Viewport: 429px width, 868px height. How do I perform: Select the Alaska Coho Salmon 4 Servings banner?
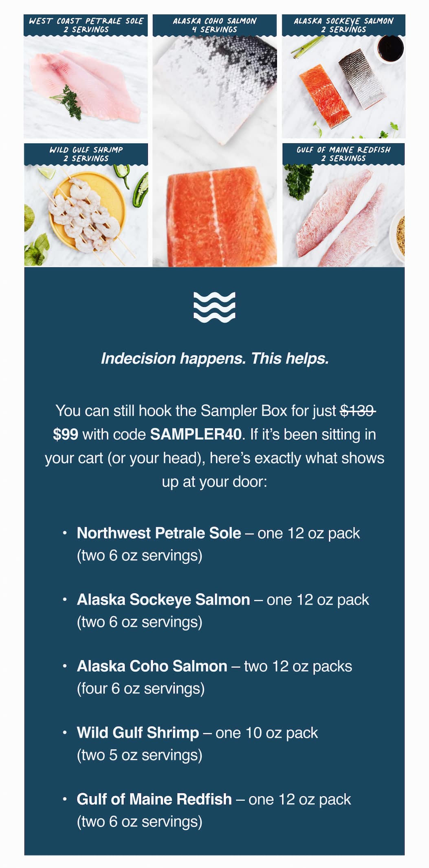point(215,25)
